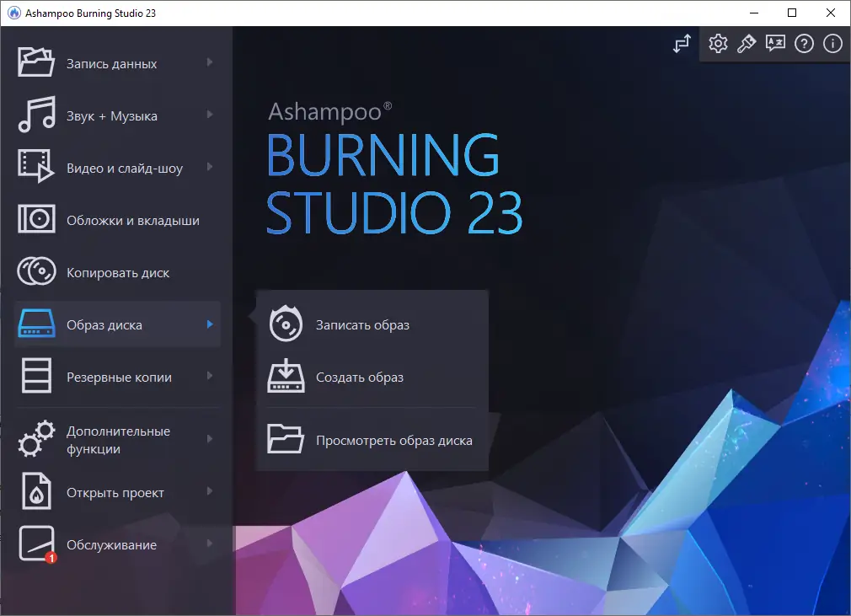Expand the Резервные копии submenu arrow
The image size is (851, 616).
211,377
